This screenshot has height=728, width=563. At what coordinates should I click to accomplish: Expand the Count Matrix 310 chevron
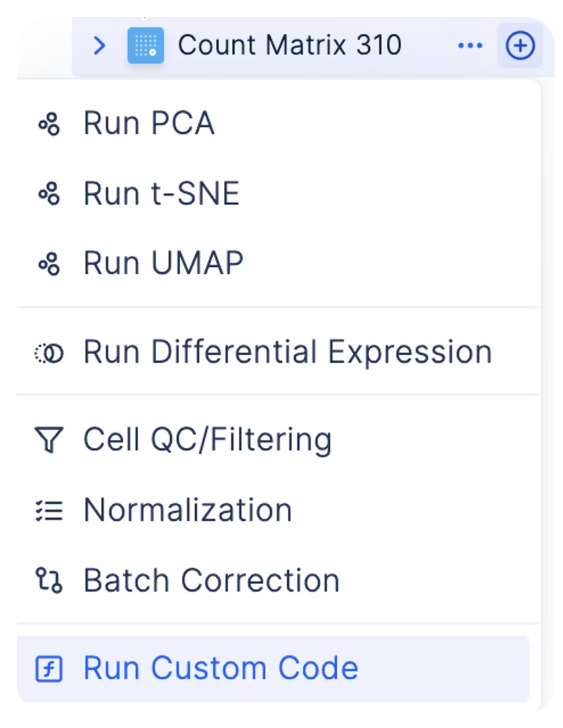99,45
